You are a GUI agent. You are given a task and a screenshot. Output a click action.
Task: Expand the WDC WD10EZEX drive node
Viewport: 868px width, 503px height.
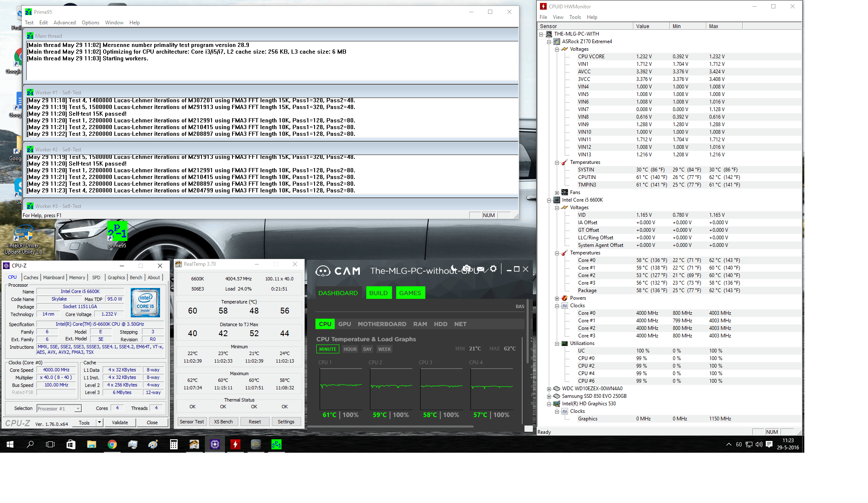(549, 389)
